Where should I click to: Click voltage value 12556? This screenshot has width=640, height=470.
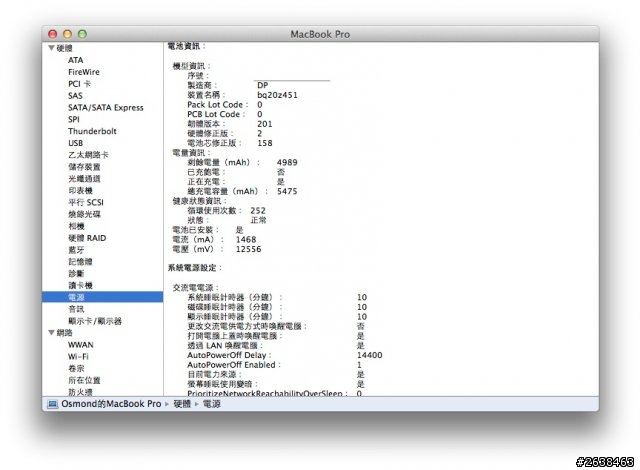tap(248, 249)
